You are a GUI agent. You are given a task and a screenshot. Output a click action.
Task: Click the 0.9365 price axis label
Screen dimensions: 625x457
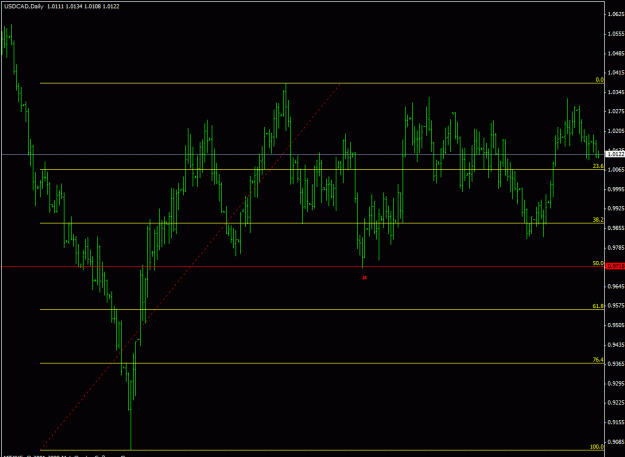[615, 364]
